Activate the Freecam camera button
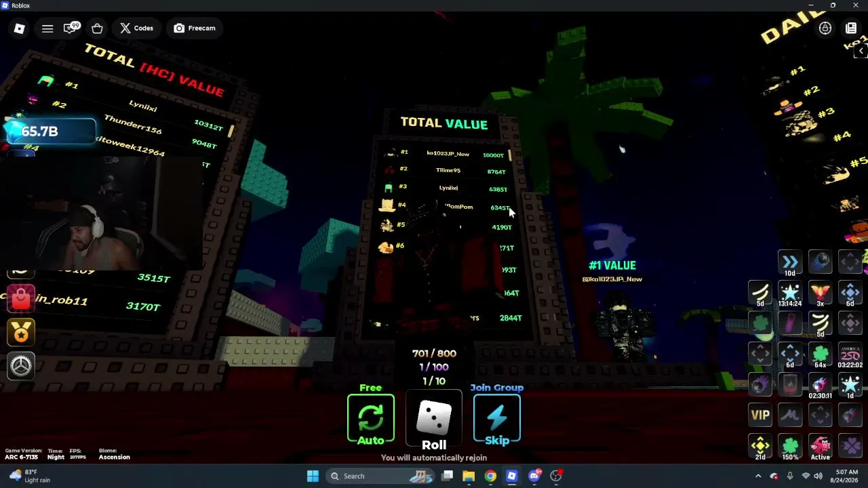The height and width of the screenshot is (488, 868). tap(195, 28)
